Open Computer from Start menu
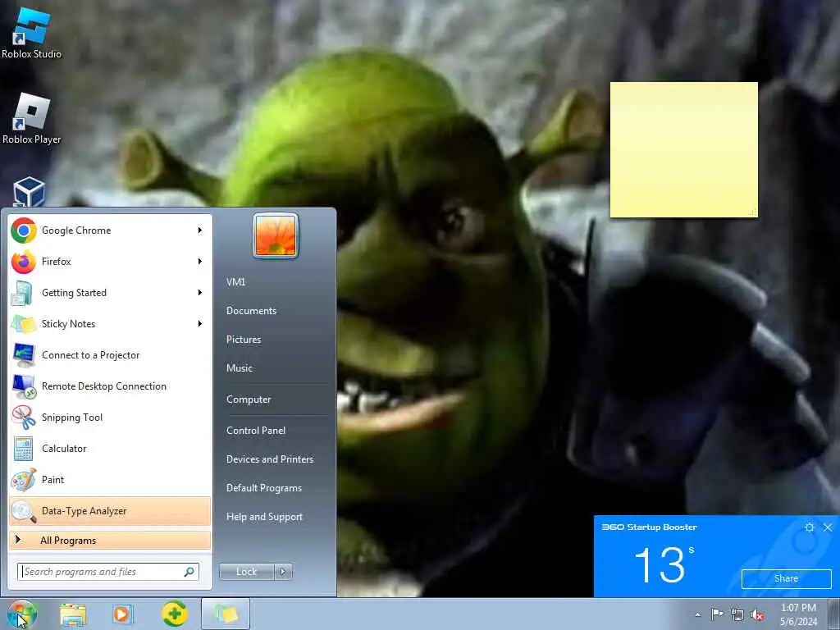The image size is (840, 630). click(x=249, y=399)
